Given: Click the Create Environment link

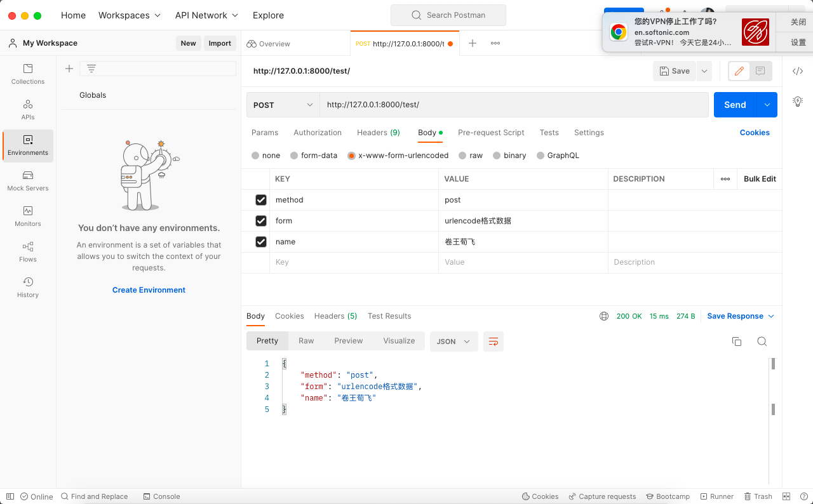Looking at the screenshot, I should 149,290.
